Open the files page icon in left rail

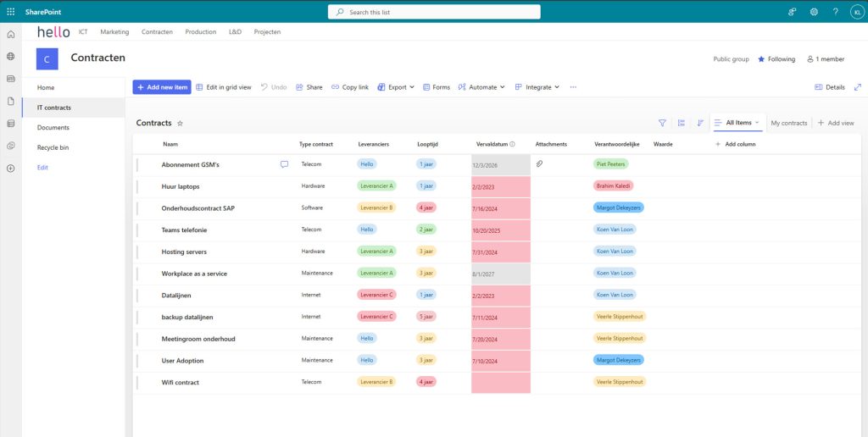tap(10, 102)
